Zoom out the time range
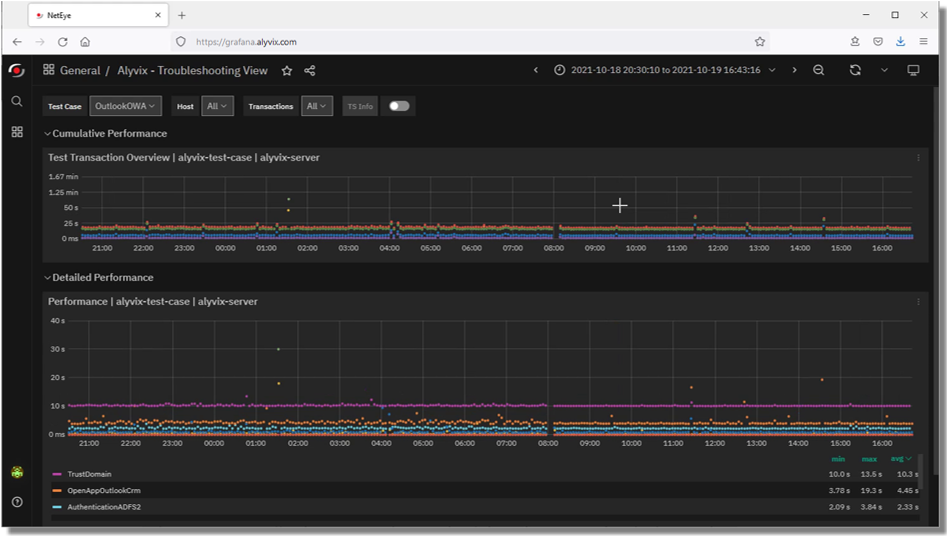 pos(819,70)
